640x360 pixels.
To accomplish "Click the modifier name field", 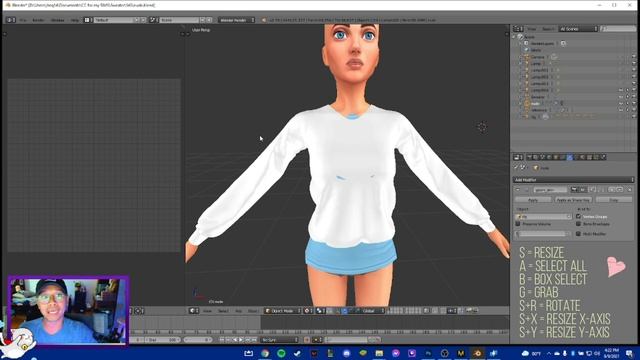I will [x=551, y=190].
